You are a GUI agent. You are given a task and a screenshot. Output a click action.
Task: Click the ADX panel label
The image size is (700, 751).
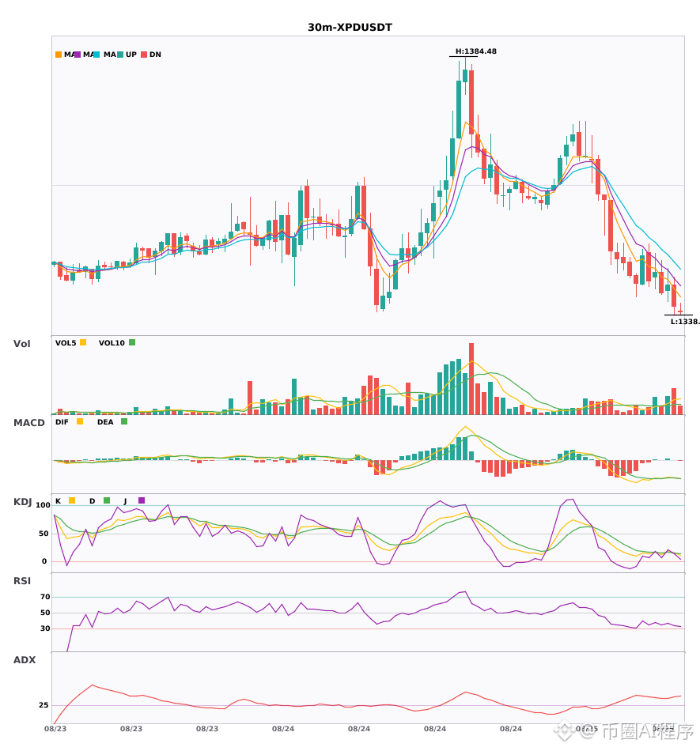pos(25,660)
